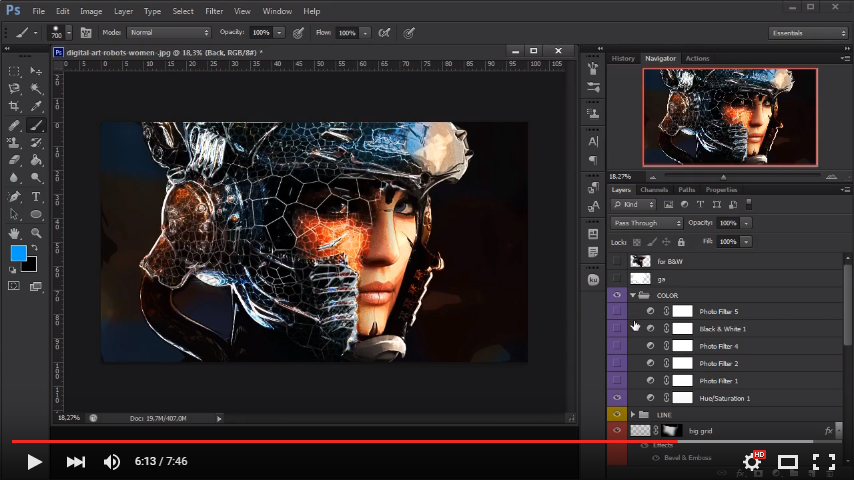Show the 'ga' layer
Image resolution: width=854 pixels, height=480 pixels.
[x=617, y=278]
